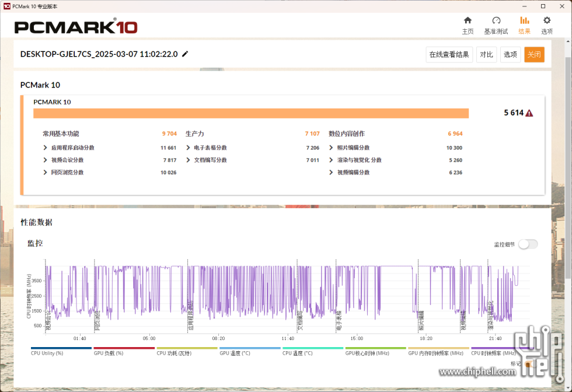Click the overall score 5 614

(514, 113)
